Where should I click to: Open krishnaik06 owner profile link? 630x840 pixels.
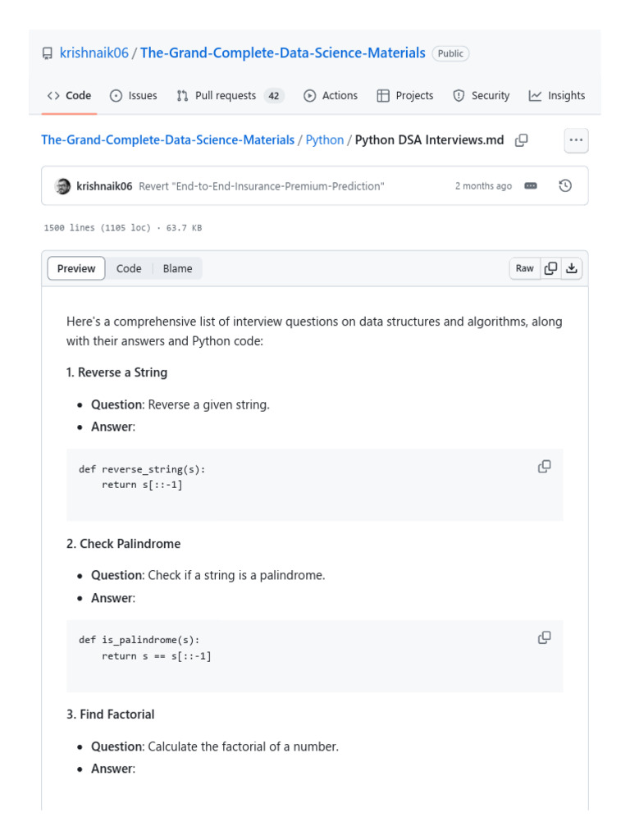point(94,53)
